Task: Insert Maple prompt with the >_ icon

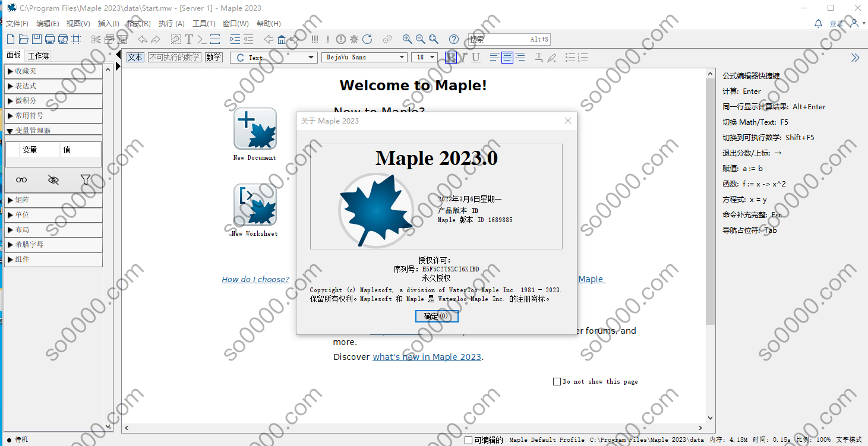Action: (x=202, y=39)
